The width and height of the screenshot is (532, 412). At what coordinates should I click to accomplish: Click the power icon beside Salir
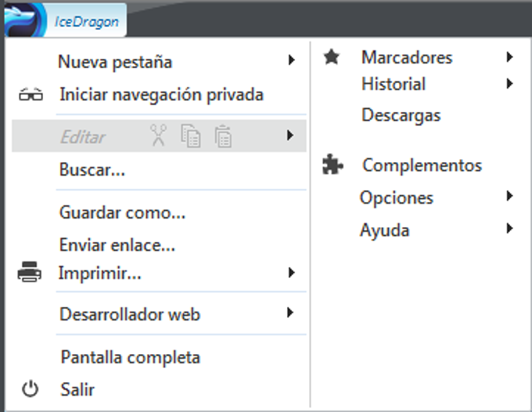click(x=30, y=389)
